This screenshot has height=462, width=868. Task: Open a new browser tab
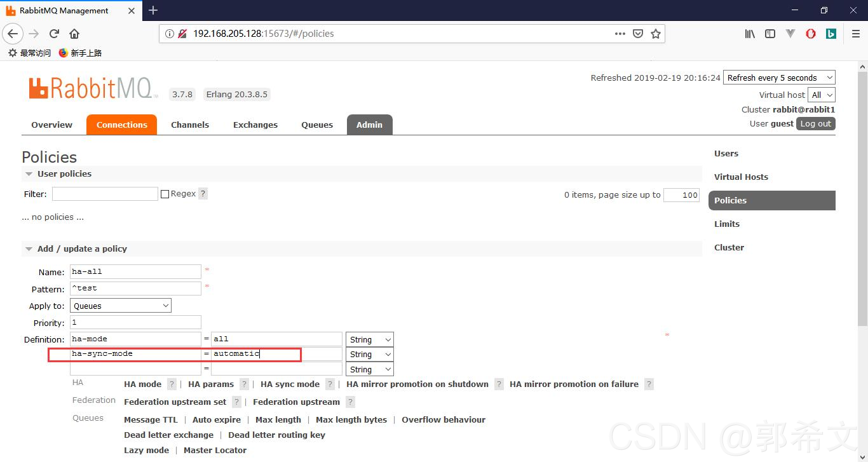(x=153, y=10)
